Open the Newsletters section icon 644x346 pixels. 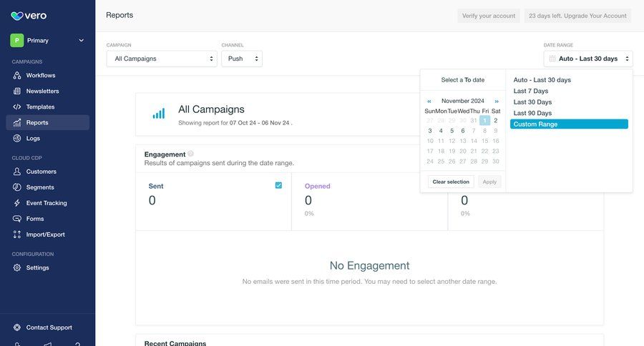pyautogui.click(x=17, y=91)
